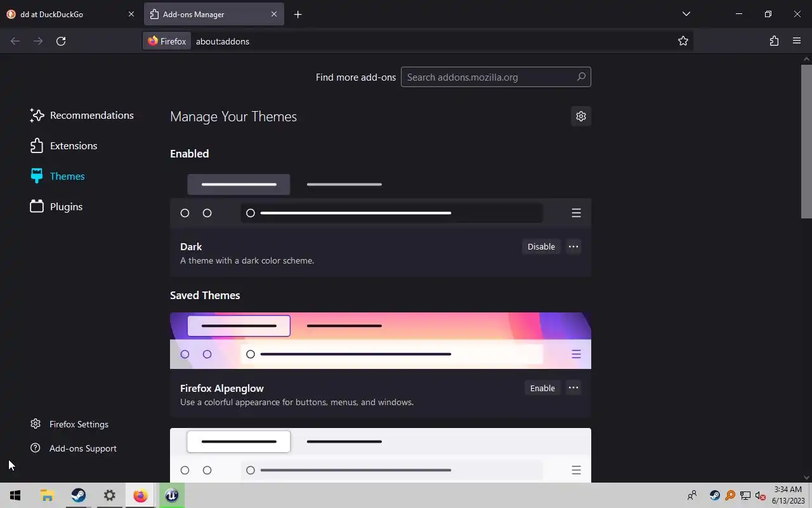Open the tools-for-all-add-ons gear menu

(x=581, y=116)
